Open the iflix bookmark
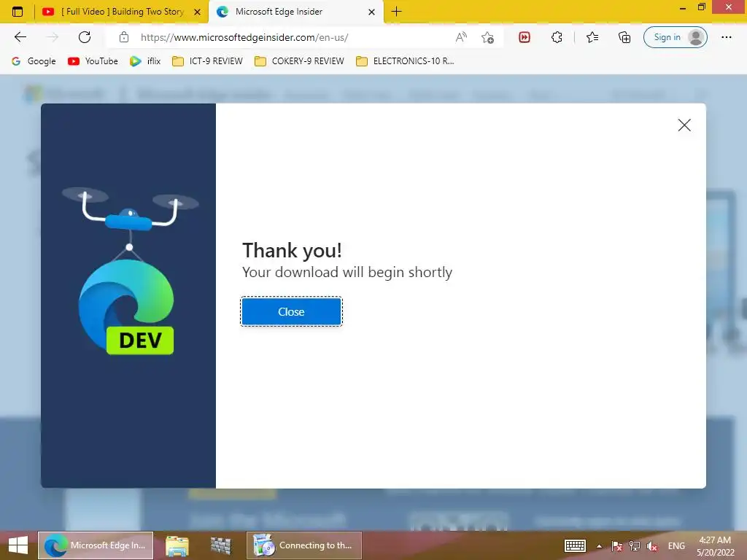The image size is (747, 560). 145,61
